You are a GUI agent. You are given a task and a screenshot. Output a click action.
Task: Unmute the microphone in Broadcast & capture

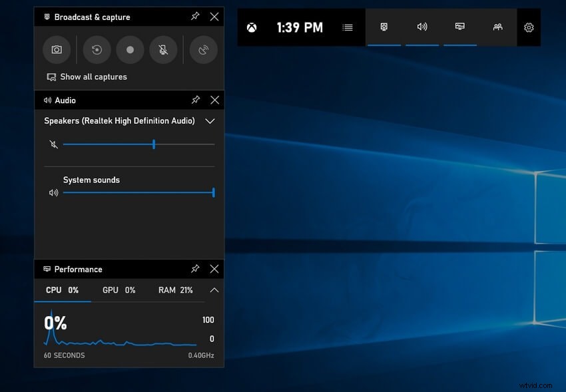163,49
